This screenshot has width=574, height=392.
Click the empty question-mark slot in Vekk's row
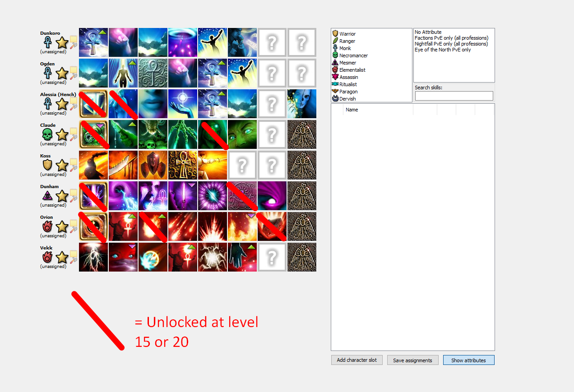[x=272, y=257]
